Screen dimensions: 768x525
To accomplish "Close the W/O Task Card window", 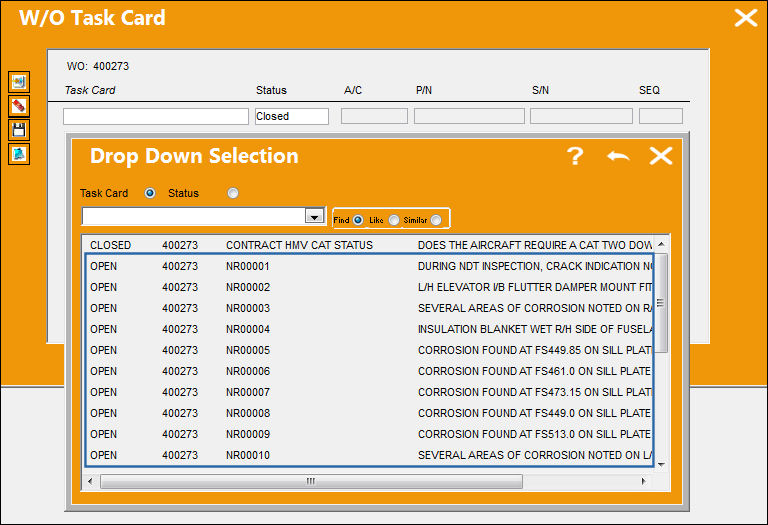I will coord(745,18).
